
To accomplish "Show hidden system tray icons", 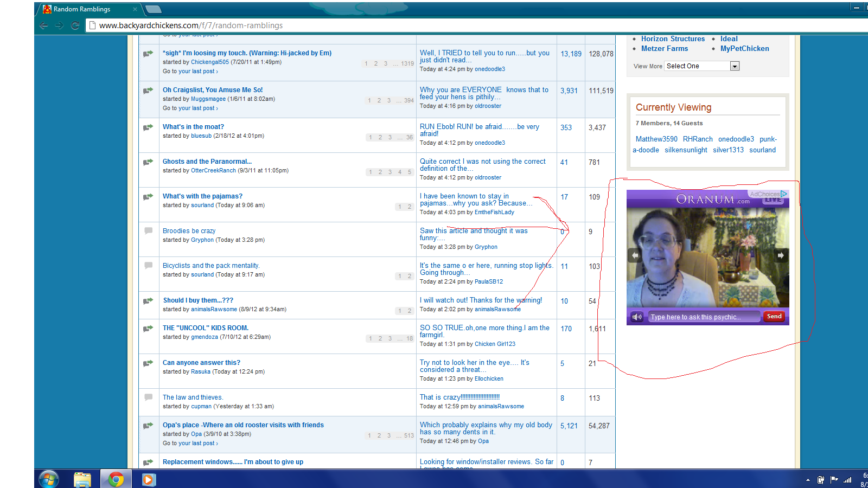I will tap(808, 480).
